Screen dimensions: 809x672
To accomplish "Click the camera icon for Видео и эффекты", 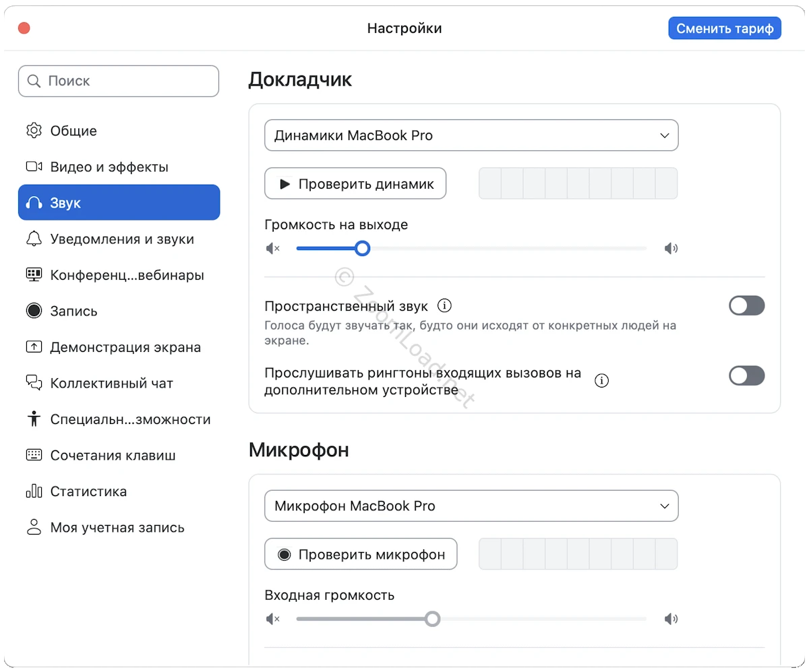I will 34,166.
